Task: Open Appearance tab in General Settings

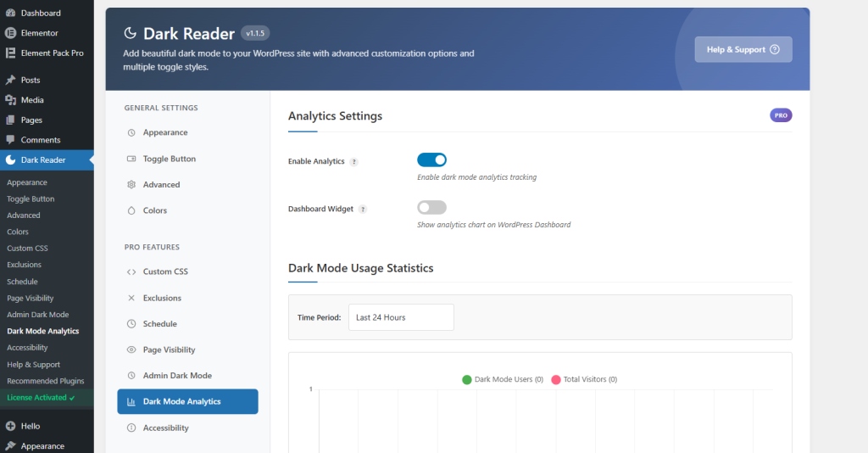Action: (187, 133)
